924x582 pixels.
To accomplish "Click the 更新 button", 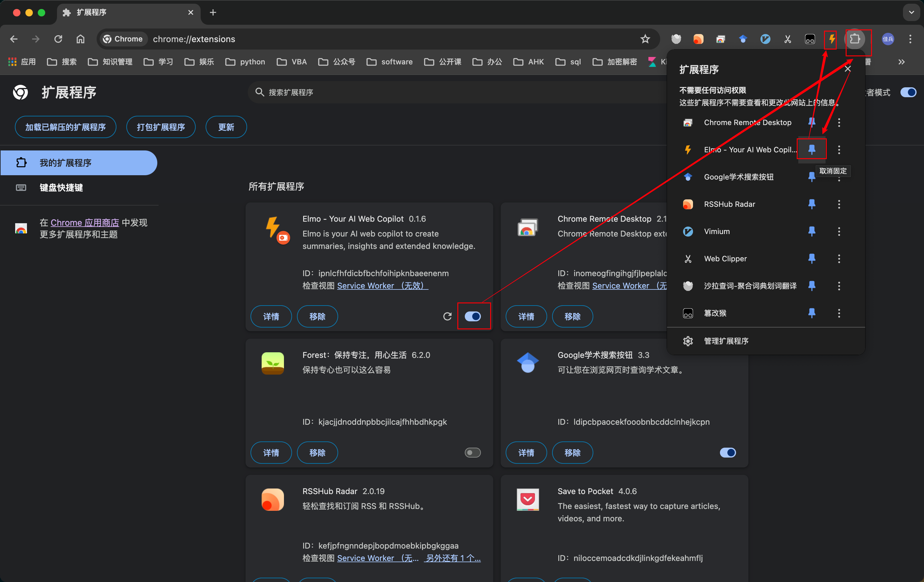I will 226,127.
